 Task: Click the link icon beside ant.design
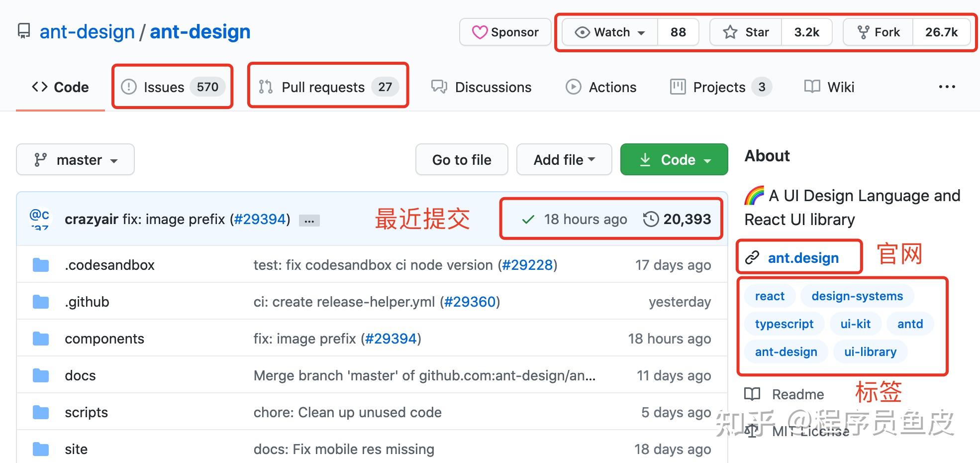click(x=752, y=258)
